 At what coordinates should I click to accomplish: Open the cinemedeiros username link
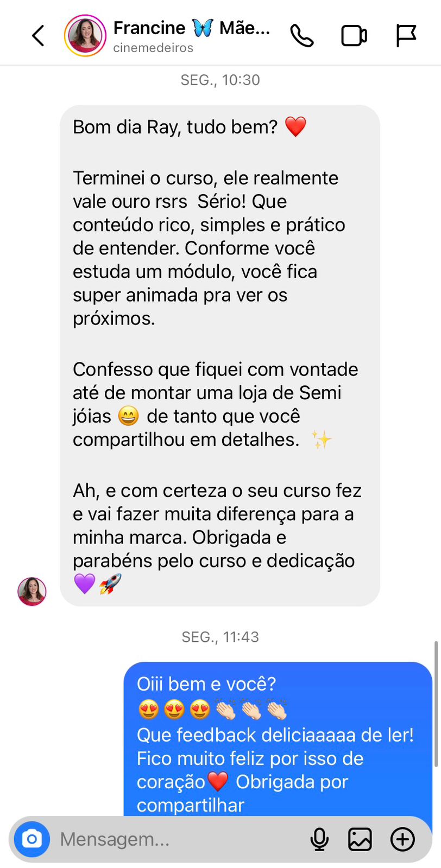click(x=153, y=48)
